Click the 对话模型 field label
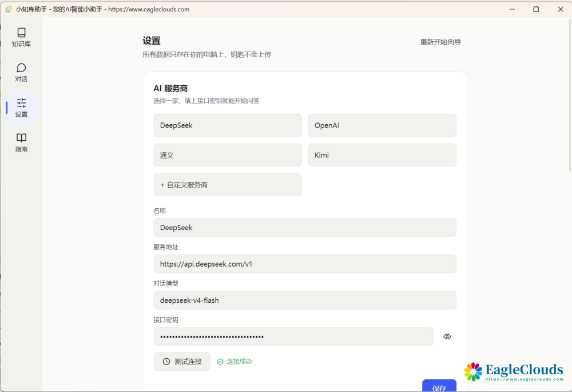Screen dimensions: 572x392 166,283
